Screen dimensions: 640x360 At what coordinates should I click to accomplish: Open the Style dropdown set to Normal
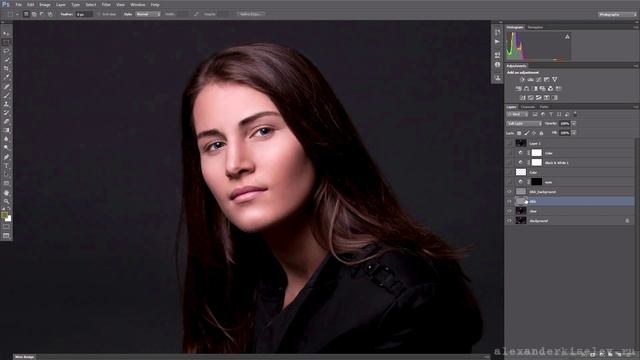click(147, 14)
